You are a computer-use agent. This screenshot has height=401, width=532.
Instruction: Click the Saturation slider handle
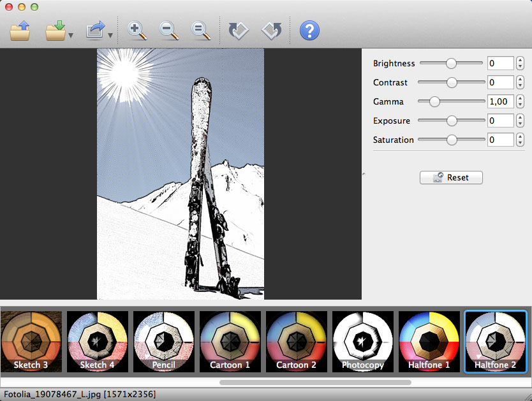coord(452,140)
